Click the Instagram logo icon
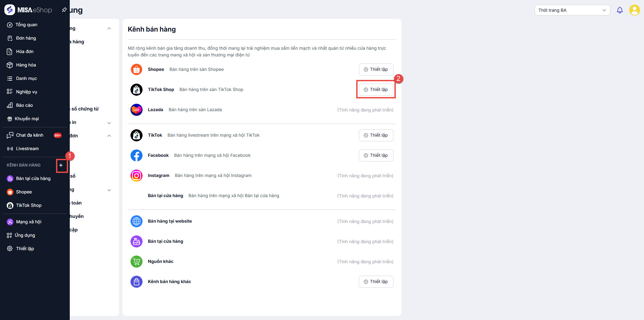 coord(137,176)
